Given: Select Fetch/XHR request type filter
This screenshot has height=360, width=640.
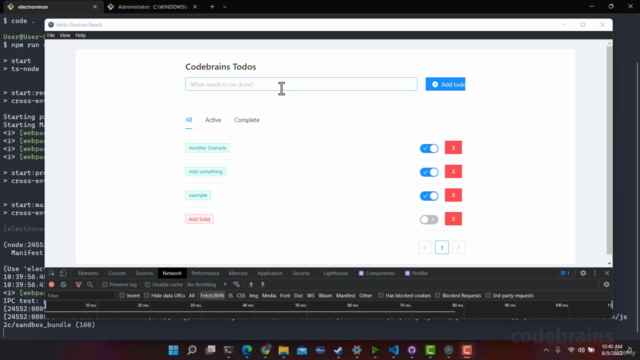Looking at the screenshot, I should [x=212, y=295].
